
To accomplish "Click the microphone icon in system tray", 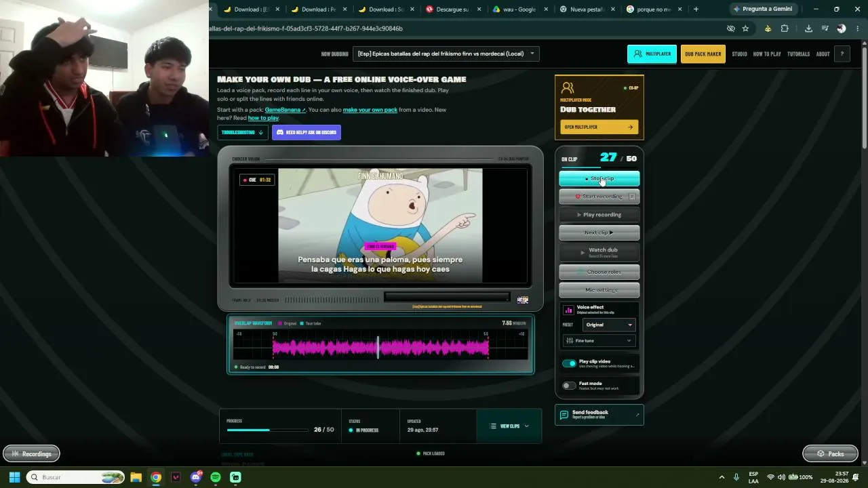I will tap(736, 477).
